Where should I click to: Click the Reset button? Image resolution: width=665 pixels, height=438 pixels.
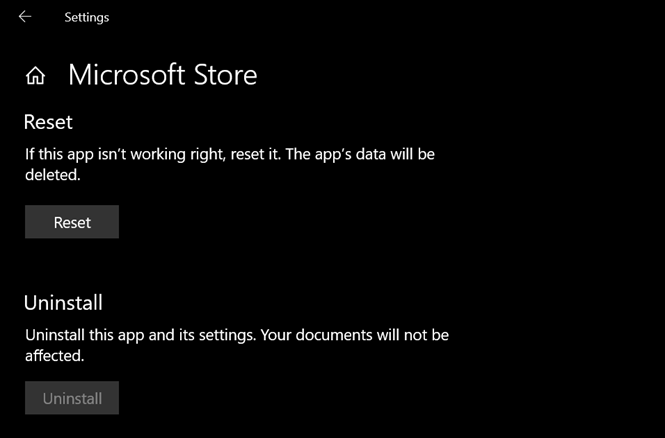tap(72, 222)
